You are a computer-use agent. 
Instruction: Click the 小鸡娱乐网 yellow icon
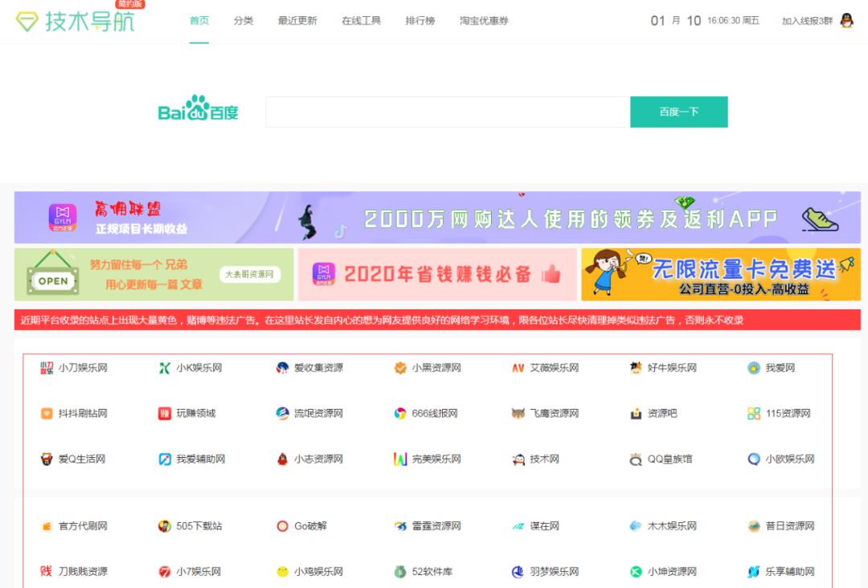[281, 572]
